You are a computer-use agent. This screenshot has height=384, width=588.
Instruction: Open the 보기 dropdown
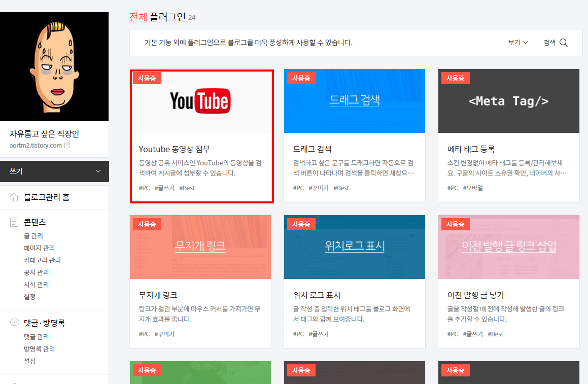click(x=518, y=43)
